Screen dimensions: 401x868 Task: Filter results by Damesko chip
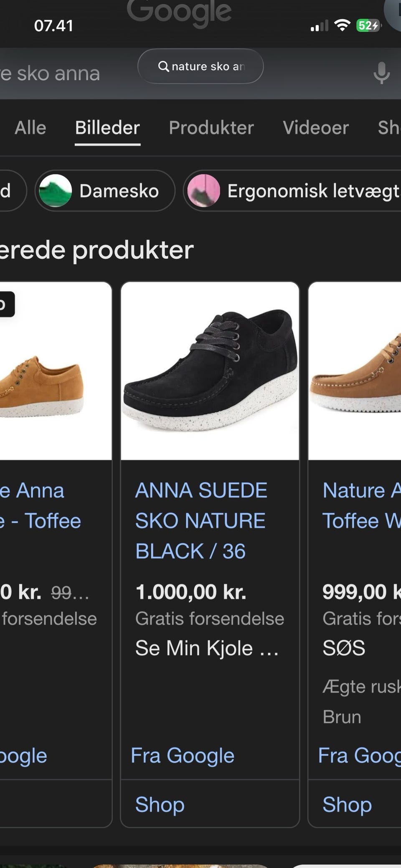119,191
